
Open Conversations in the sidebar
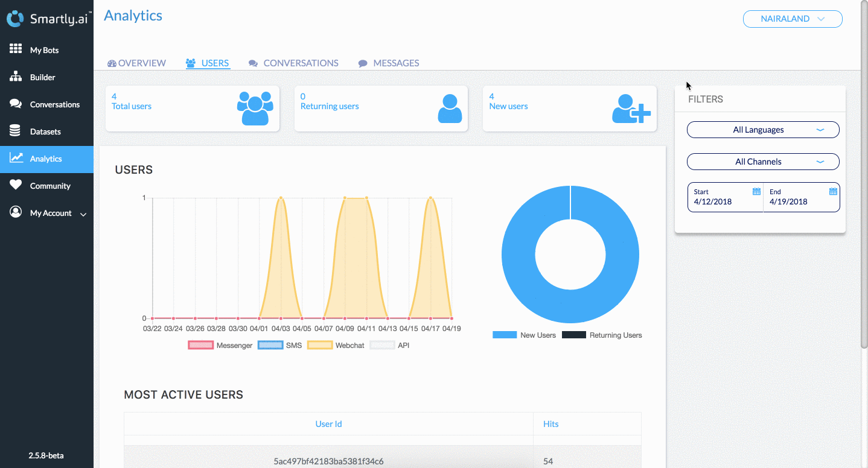[46, 104]
